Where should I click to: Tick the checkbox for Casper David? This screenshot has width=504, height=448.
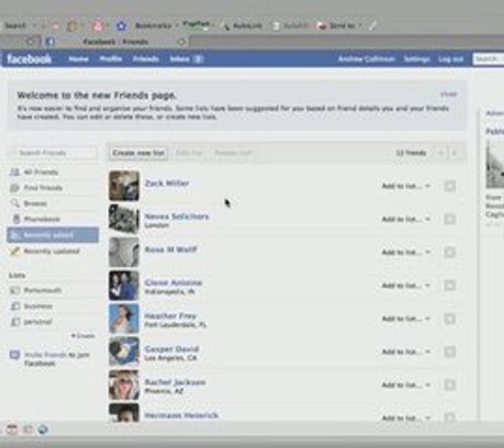[x=450, y=352]
